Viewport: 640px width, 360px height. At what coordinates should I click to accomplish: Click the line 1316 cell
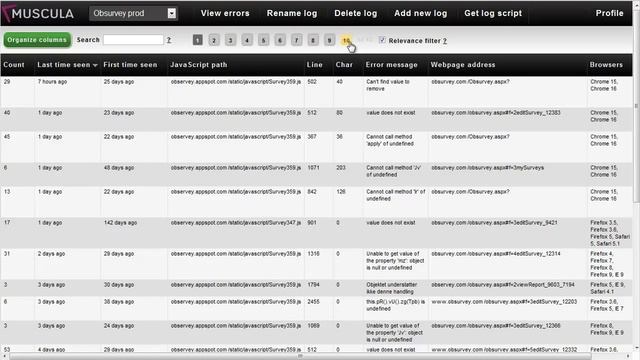click(x=313, y=254)
